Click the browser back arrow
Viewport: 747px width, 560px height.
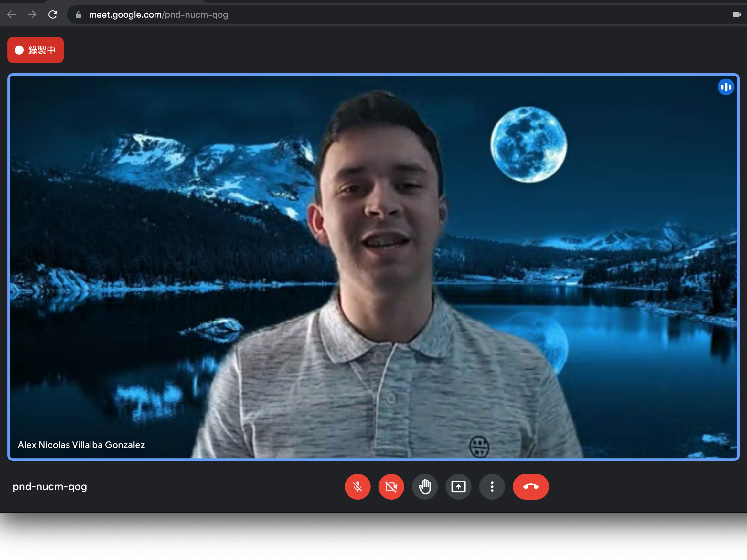tap(12, 15)
